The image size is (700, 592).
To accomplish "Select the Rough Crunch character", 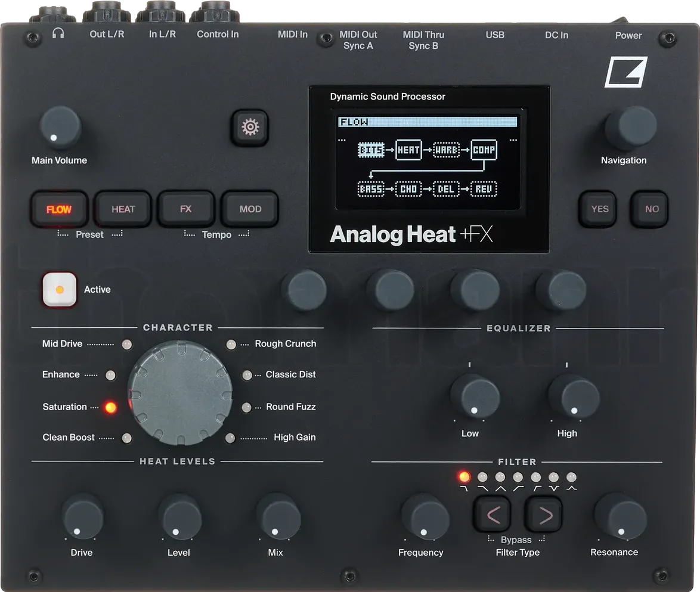I will 230,343.
